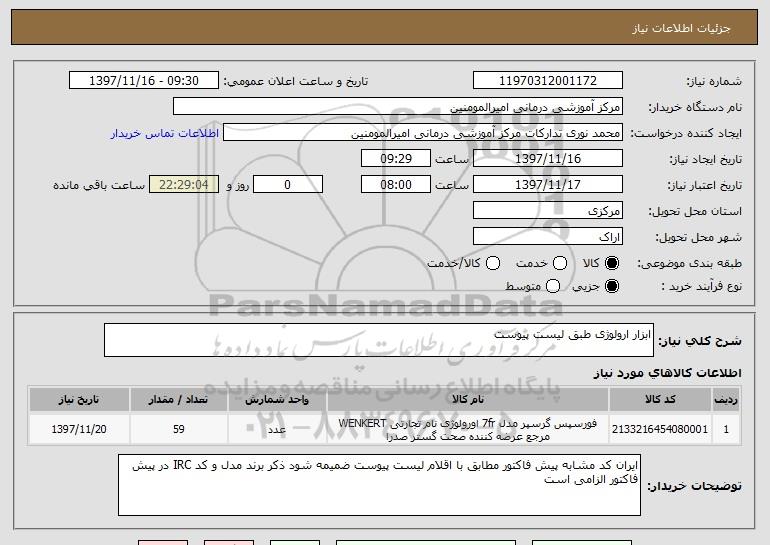770x545 pixels.
Task: Click the ساعت باقی مانده label
Action: click(99, 185)
